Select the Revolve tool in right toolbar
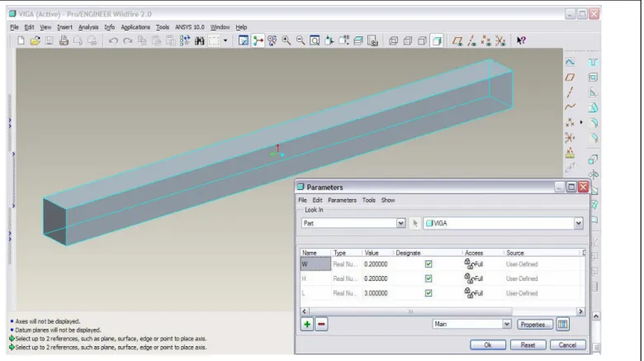 click(x=593, y=175)
